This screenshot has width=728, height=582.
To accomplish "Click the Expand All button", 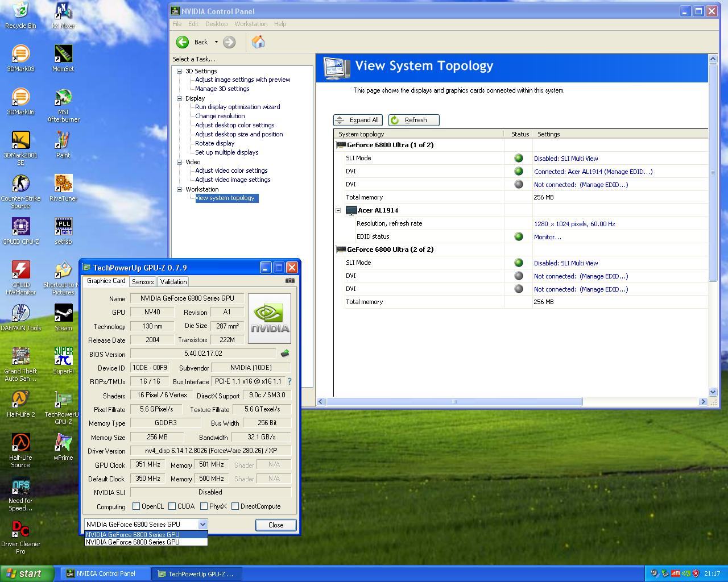I will point(358,120).
